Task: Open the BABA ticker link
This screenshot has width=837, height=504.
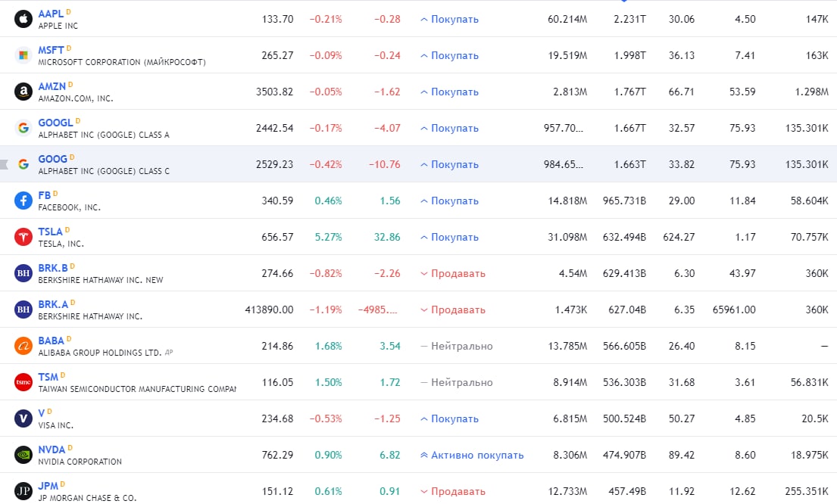Action: 52,341
